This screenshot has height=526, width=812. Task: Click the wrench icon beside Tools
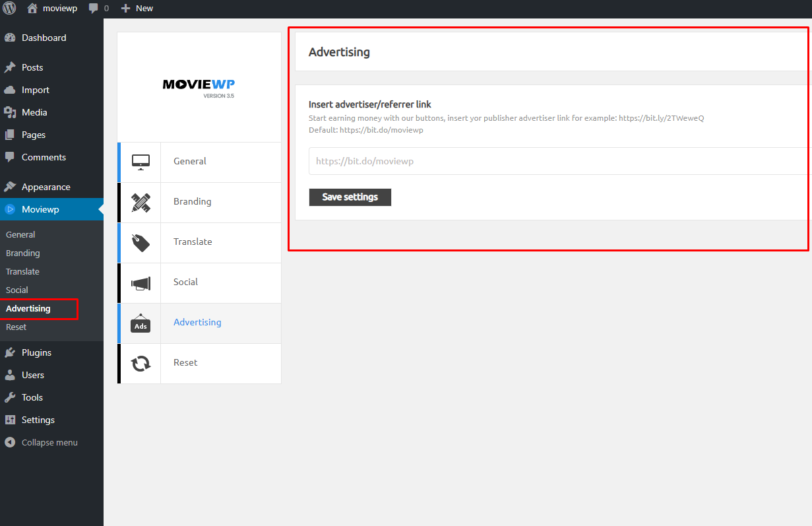click(x=10, y=397)
